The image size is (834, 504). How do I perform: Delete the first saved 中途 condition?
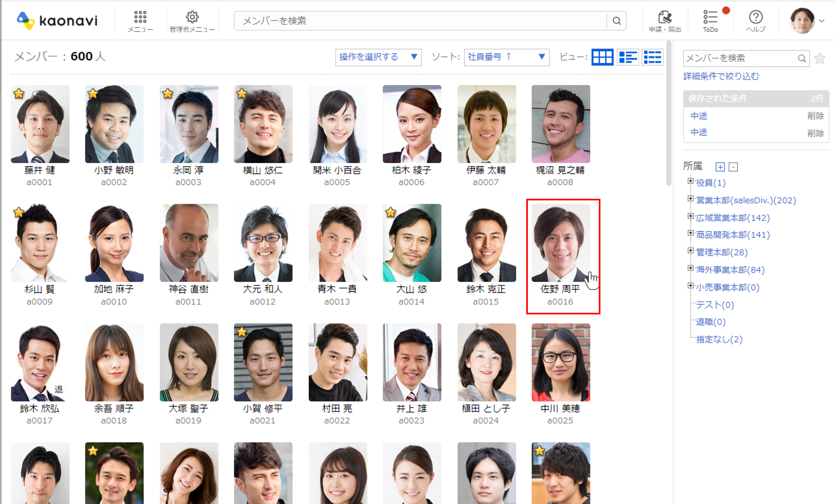(x=815, y=116)
